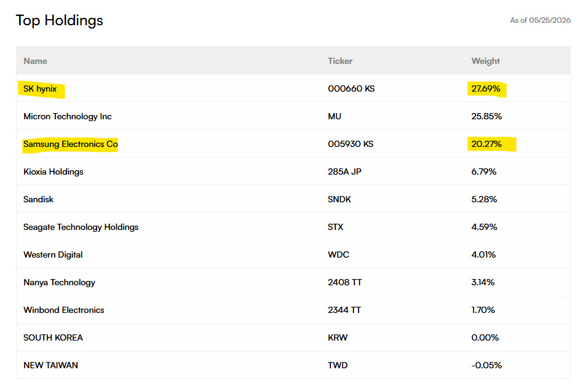Click the NEW TAIWAN currency row

pos(293,365)
